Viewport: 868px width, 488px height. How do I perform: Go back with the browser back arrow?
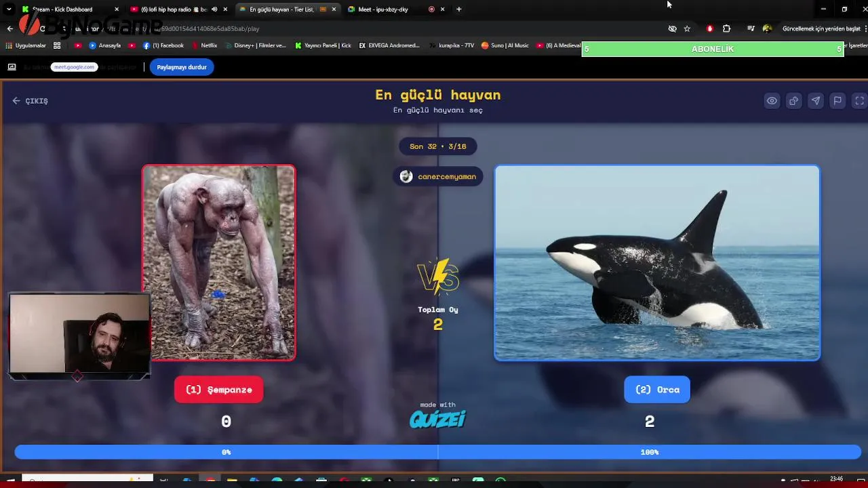[x=9, y=28]
